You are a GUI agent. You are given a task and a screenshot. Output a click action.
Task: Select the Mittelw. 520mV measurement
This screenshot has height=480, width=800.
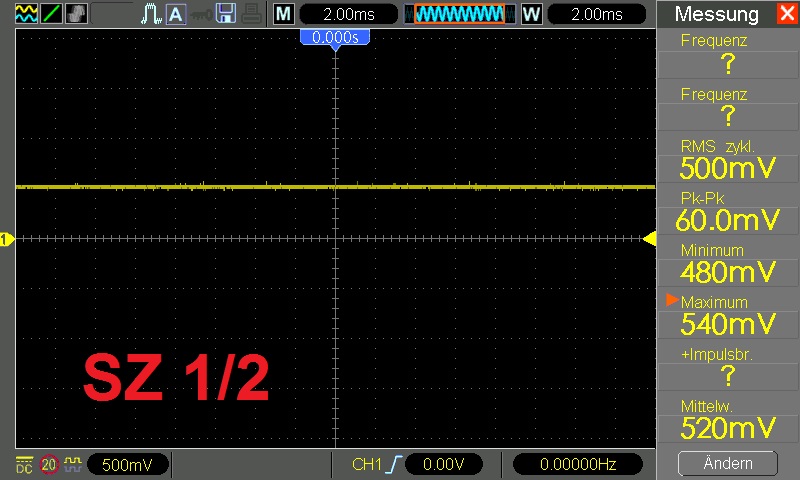728,420
